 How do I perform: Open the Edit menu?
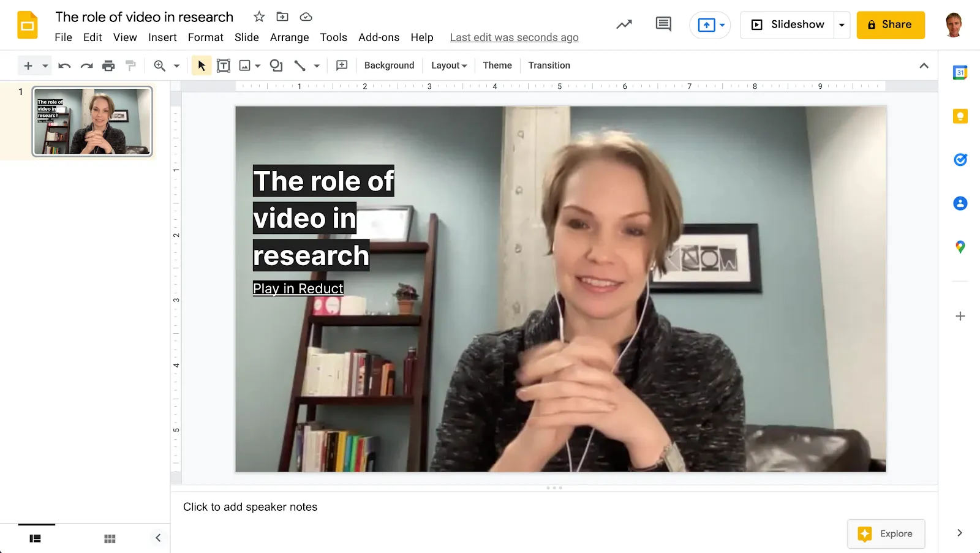[92, 37]
